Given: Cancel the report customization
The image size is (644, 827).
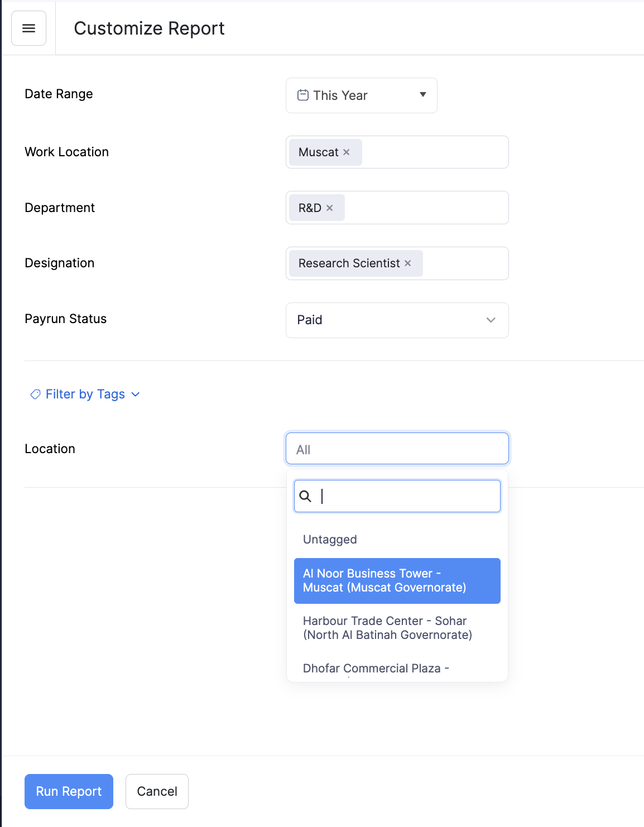Looking at the screenshot, I should click(156, 791).
